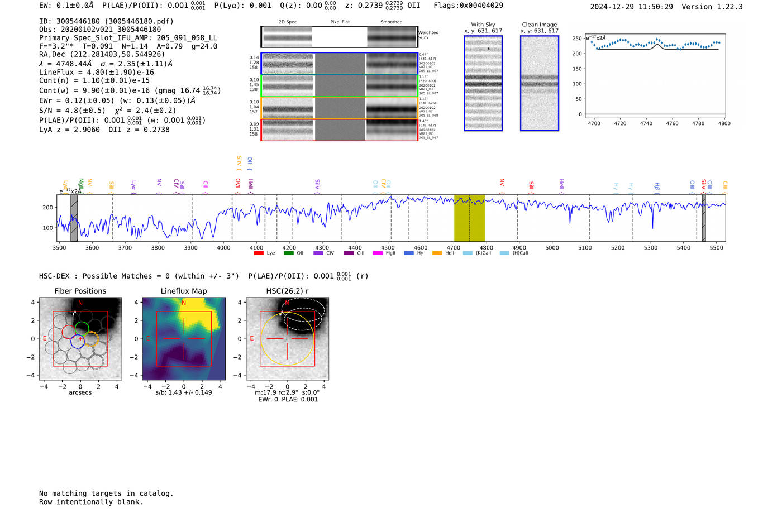
Task: Select the red-bordered fiber spectrum row
Action: (x=339, y=130)
